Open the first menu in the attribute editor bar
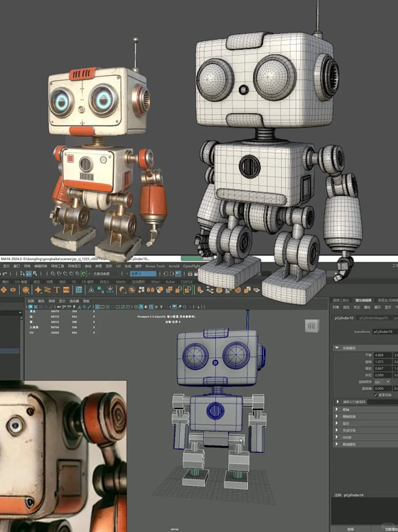 (x=336, y=307)
